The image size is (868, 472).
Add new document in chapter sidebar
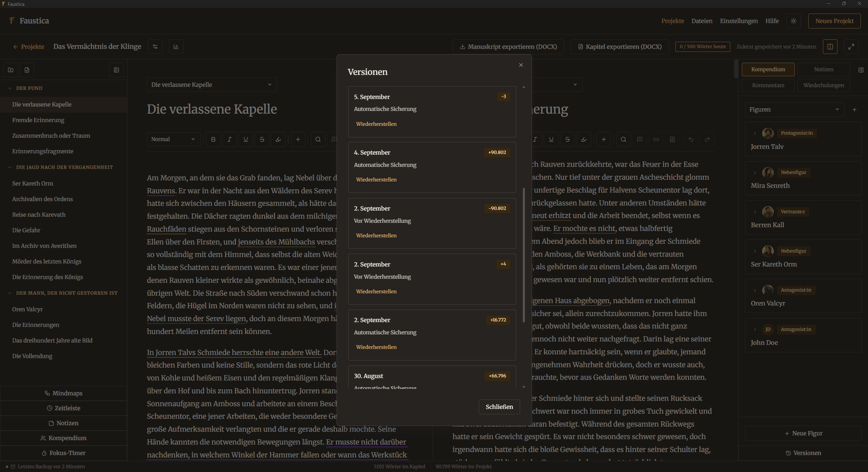(x=27, y=70)
